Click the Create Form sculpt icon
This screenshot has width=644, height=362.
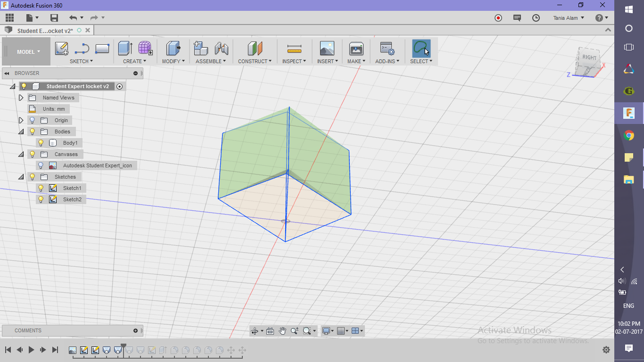coord(145,48)
